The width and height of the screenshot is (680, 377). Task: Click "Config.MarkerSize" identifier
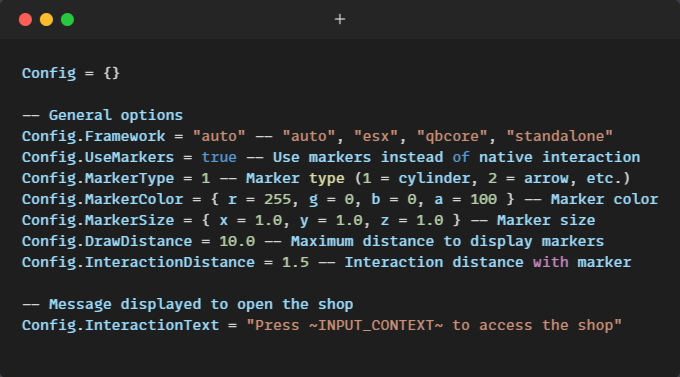point(98,220)
